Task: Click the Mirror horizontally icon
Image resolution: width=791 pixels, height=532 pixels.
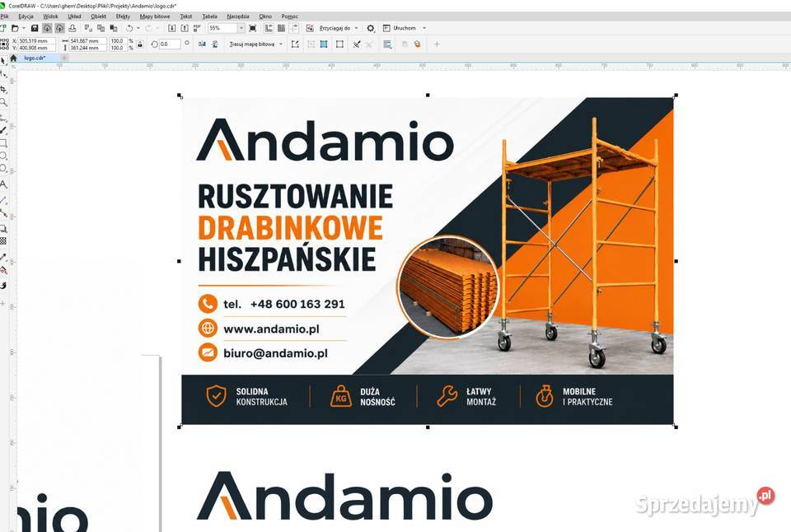Action: click(x=202, y=44)
